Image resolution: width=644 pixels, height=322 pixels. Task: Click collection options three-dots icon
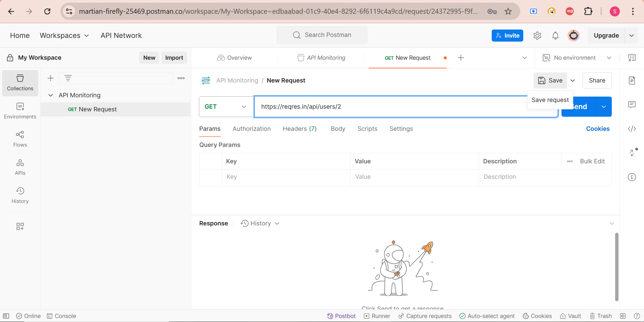(x=181, y=78)
